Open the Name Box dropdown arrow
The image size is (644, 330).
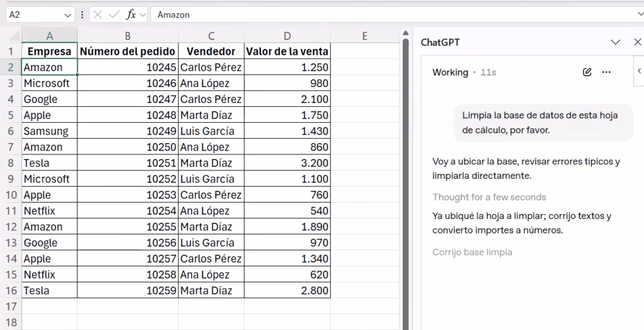pyautogui.click(x=68, y=15)
